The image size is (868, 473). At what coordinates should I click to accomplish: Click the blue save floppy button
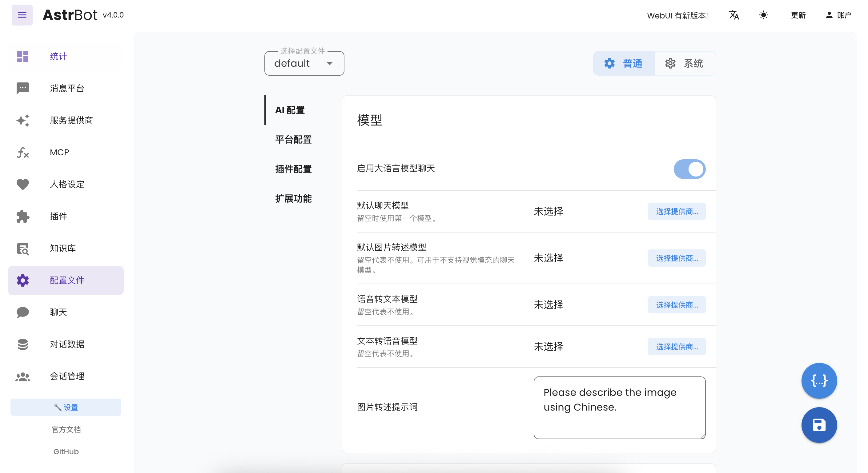pos(819,425)
